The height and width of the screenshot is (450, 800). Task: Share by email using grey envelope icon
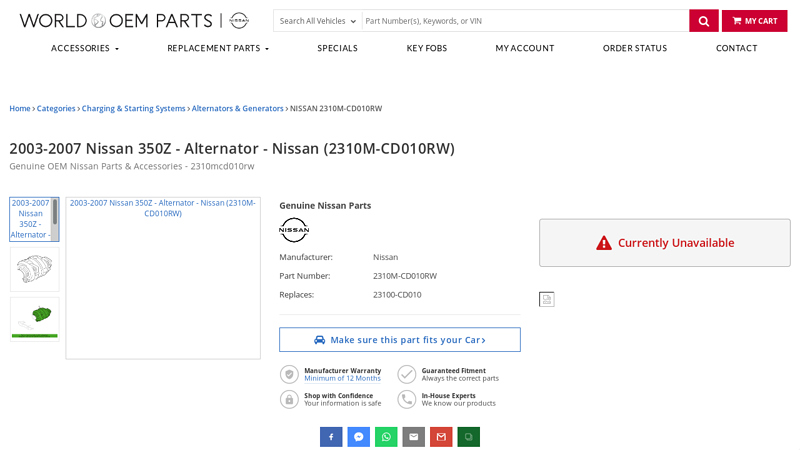(414, 437)
